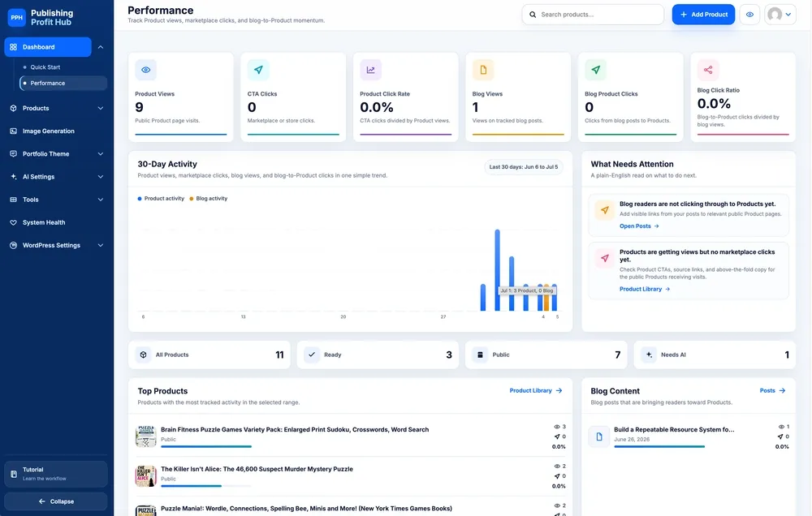The image size is (812, 516).
Task: Click the Tutorial document icon
Action: (14, 474)
